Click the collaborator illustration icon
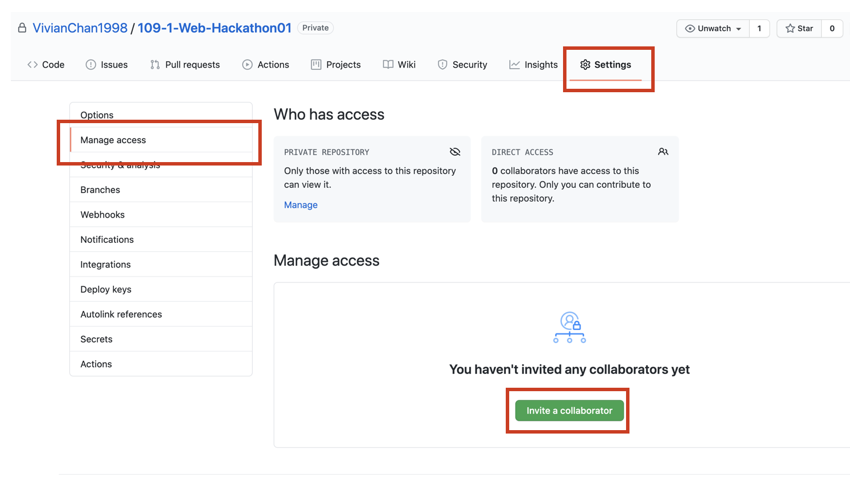850x504 pixels. (569, 327)
